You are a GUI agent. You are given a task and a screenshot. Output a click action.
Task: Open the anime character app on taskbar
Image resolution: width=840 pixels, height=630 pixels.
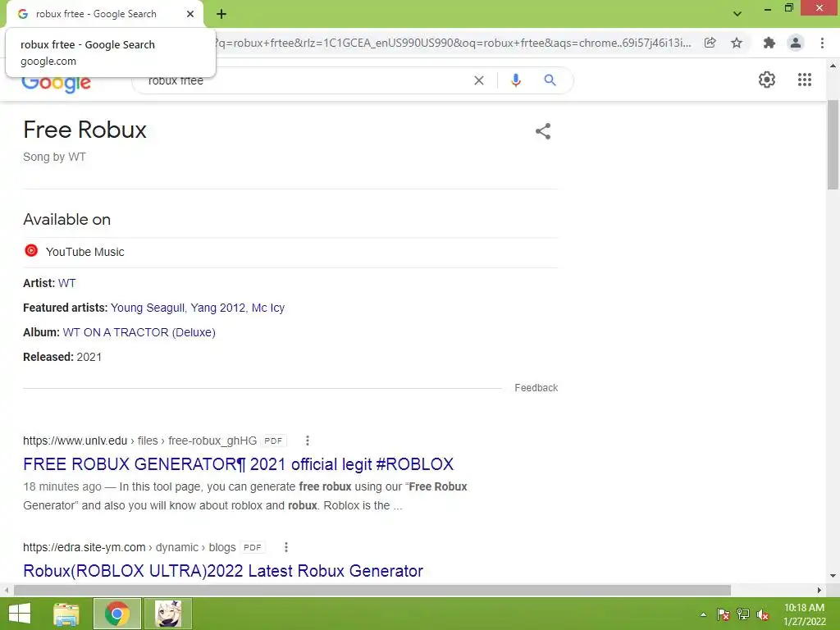[168, 614]
